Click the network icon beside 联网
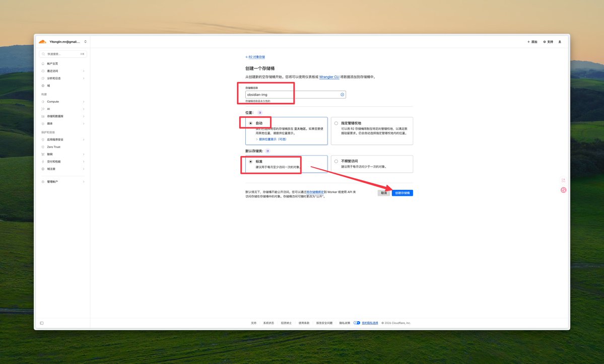The height and width of the screenshot is (364, 604). point(43,154)
